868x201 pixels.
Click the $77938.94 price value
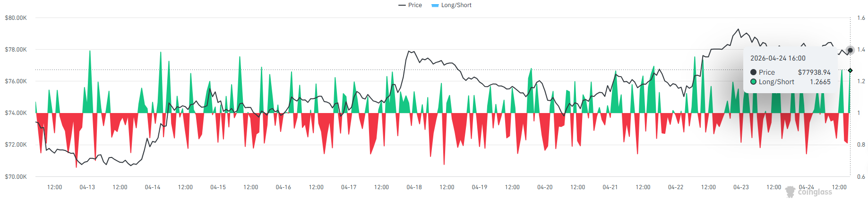pyautogui.click(x=814, y=72)
